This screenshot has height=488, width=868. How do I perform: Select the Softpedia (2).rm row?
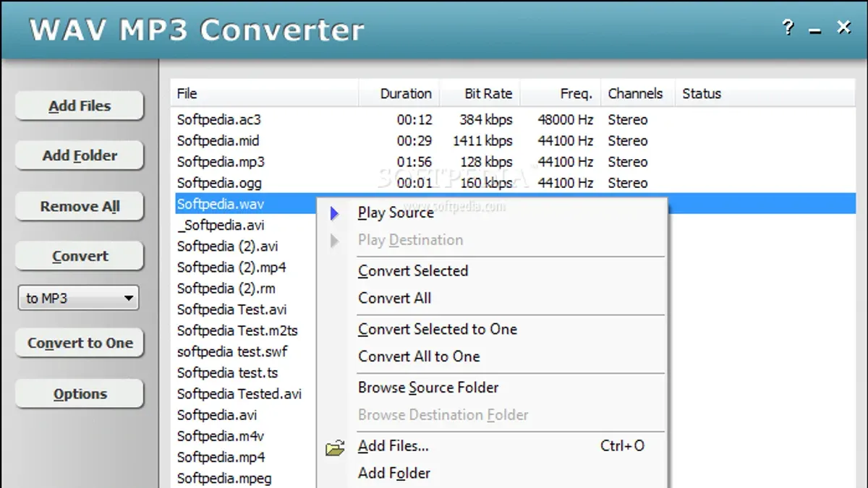point(226,288)
